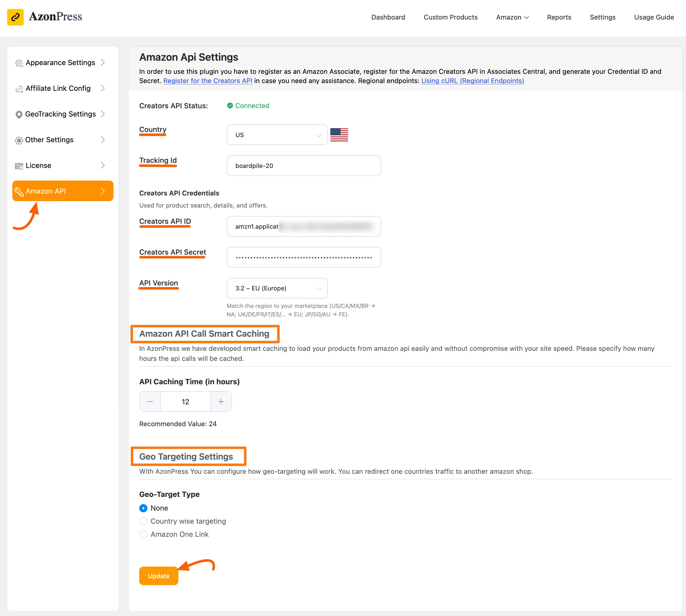Select Appearance Settings in sidebar
The width and height of the screenshot is (686, 616).
(63, 63)
